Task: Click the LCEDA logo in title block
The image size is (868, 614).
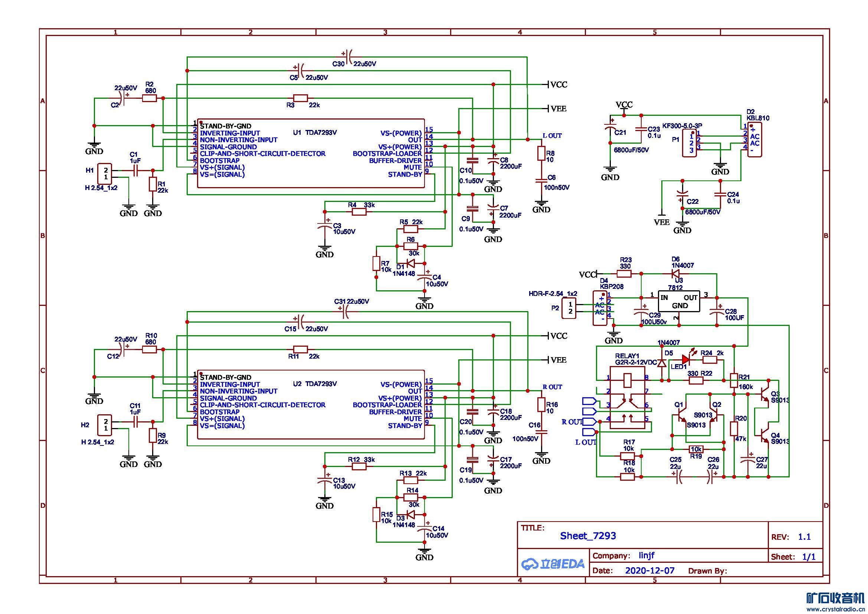Action: [x=553, y=565]
